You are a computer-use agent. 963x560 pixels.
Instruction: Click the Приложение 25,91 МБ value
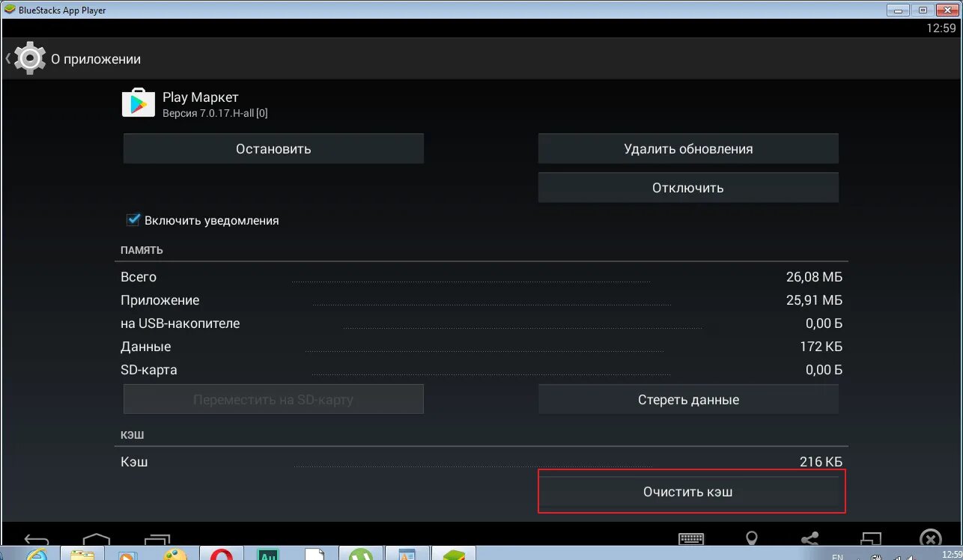pyautogui.click(x=814, y=300)
